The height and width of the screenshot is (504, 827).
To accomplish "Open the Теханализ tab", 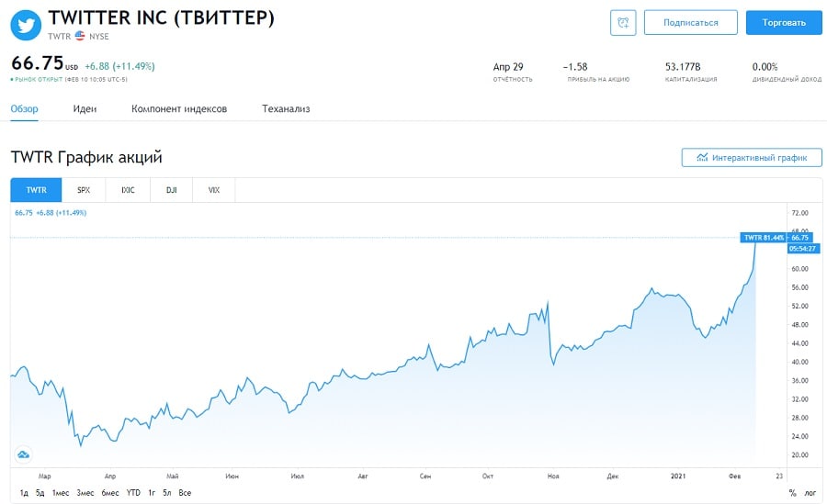I will click(286, 108).
